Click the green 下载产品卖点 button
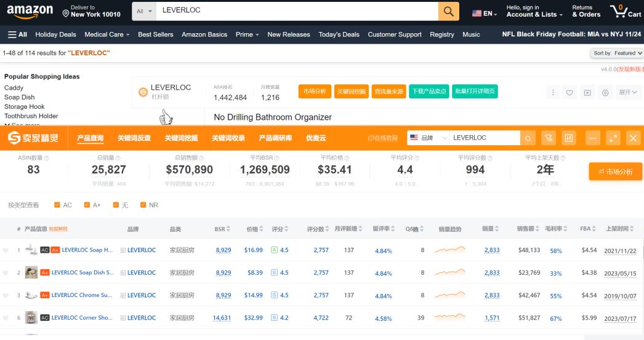 (429, 92)
